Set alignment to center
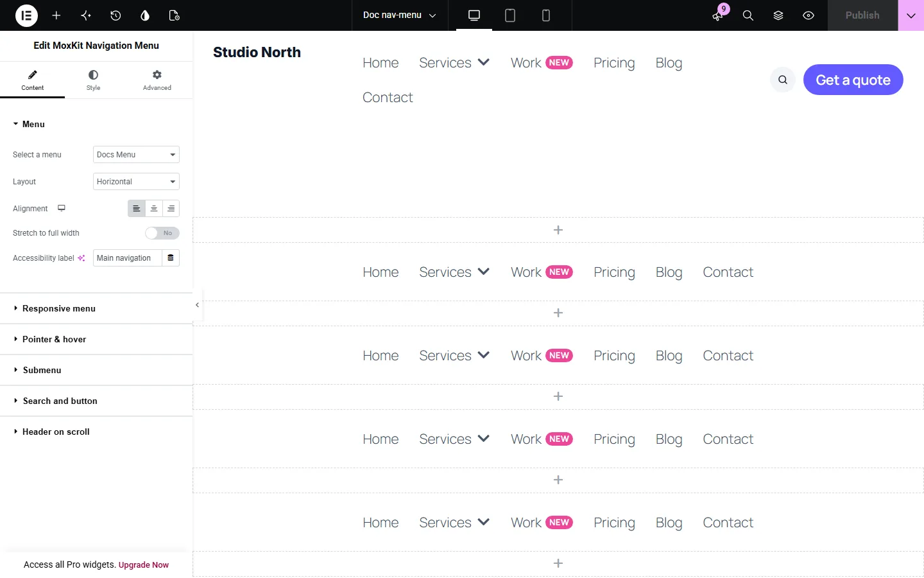The height and width of the screenshot is (578, 924). pyautogui.click(x=154, y=209)
